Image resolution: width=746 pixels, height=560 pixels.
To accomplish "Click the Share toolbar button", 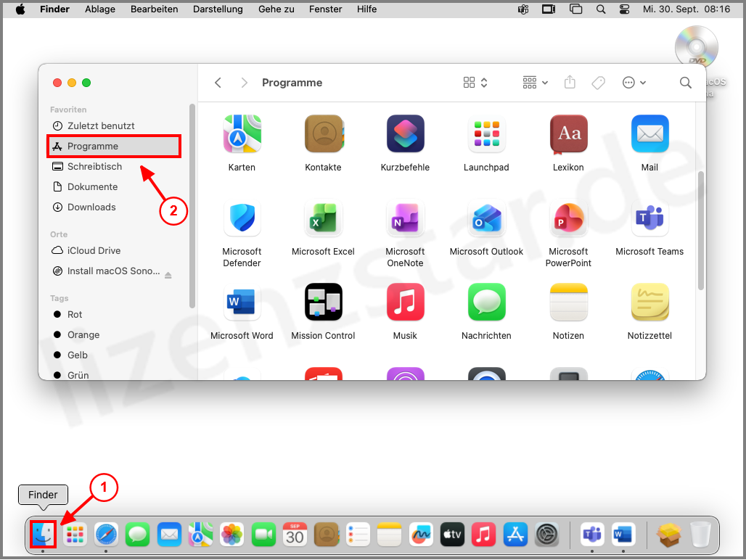I will coord(570,82).
